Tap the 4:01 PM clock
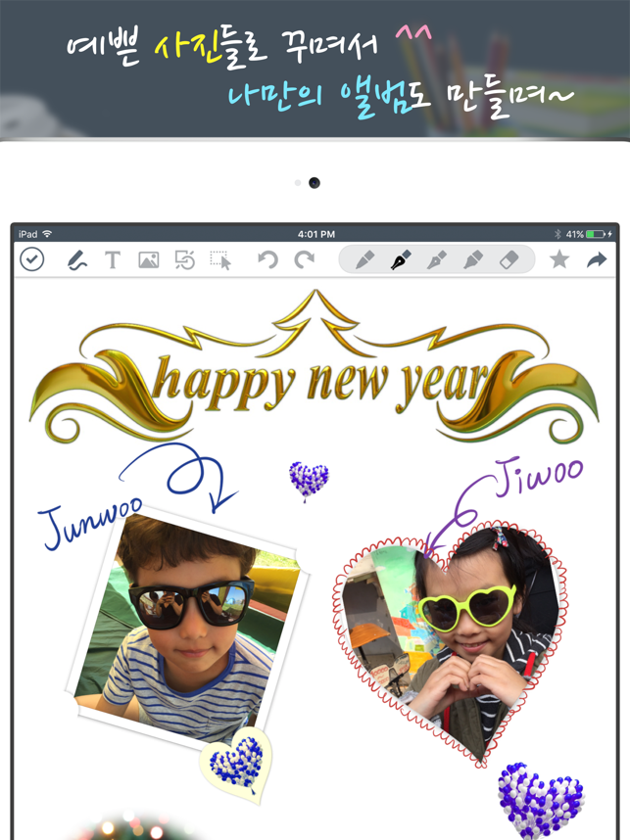Viewport: 630px width, 840px height. pos(315,234)
